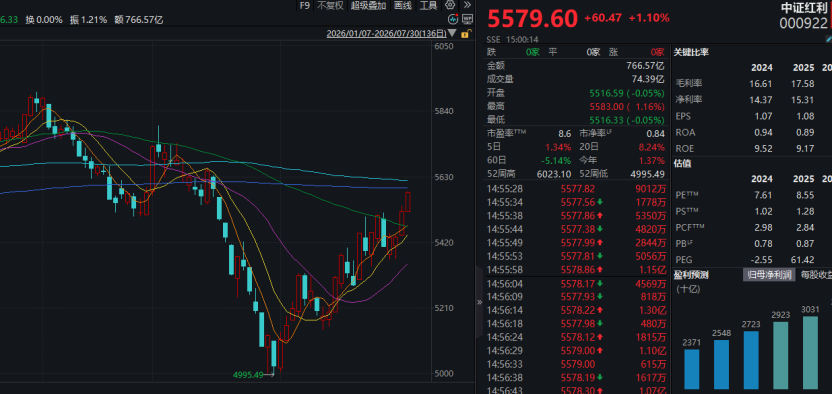Select tick row at 14:56:29
Image resolution: width=832 pixels, height=394 pixels.
pyautogui.click(x=576, y=351)
